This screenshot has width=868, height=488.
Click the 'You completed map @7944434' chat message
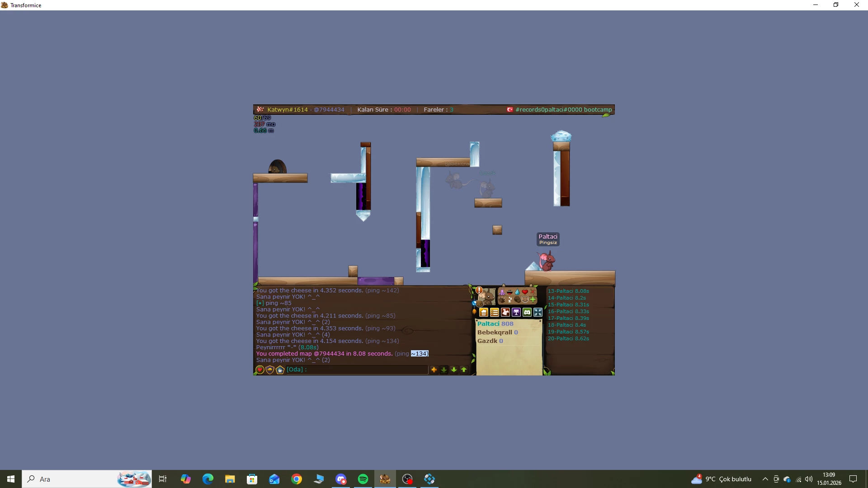pos(342,354)
